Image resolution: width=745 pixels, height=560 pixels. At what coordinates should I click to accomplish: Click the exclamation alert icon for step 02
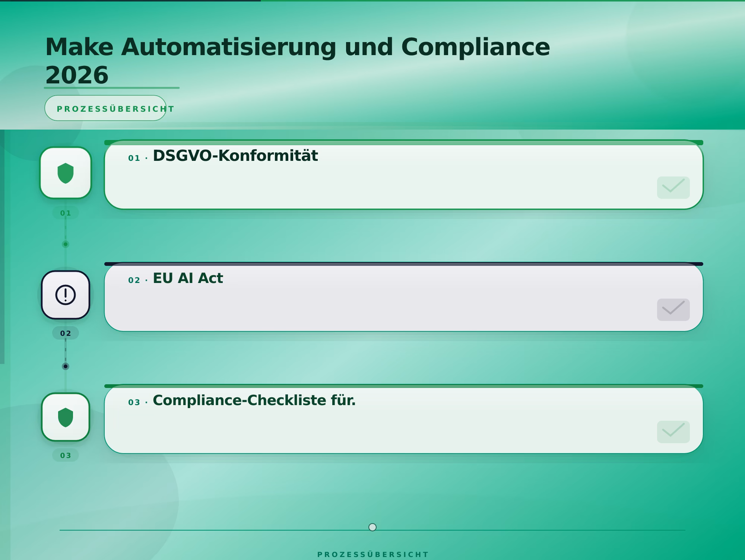pyautogui.click(x=66, y=295)
